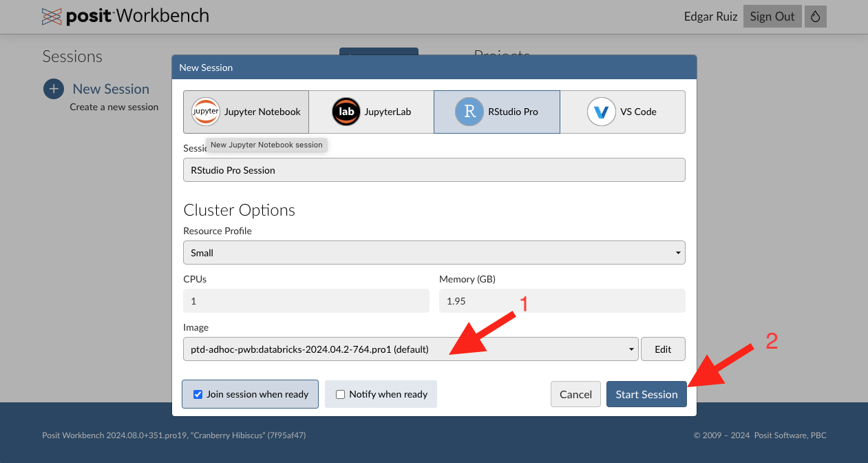Click the RStudio Pro R icon

[469, 112]
